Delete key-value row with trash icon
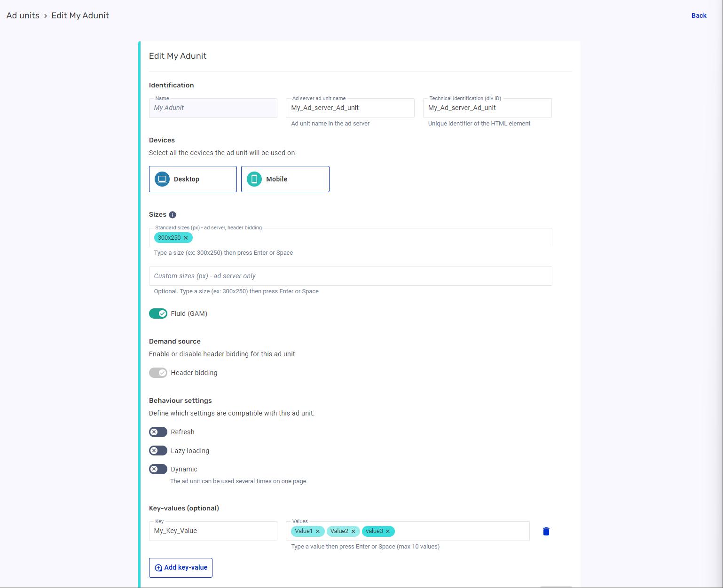Image resolution: width=723 pixels, height=588 pixels. [x=546, y=531]
